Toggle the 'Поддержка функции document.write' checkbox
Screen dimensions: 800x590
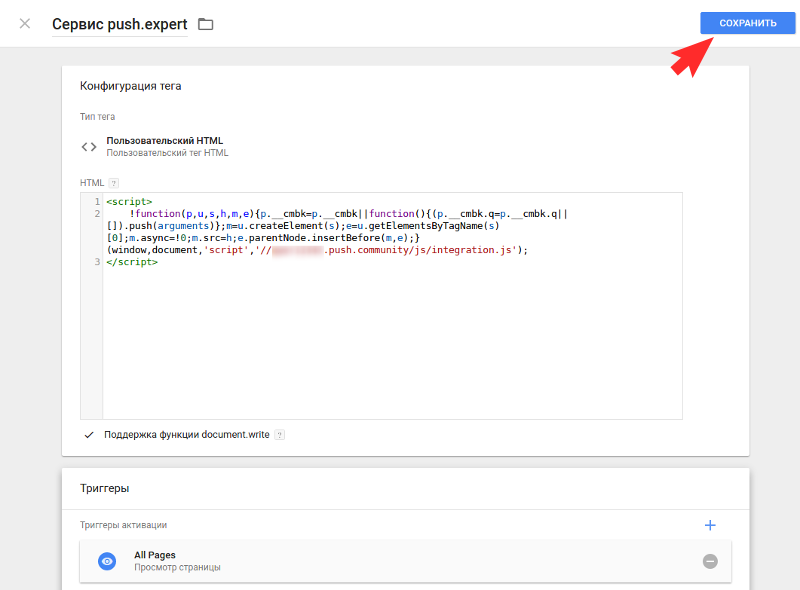pyautogui.click(x=89, y=435)
